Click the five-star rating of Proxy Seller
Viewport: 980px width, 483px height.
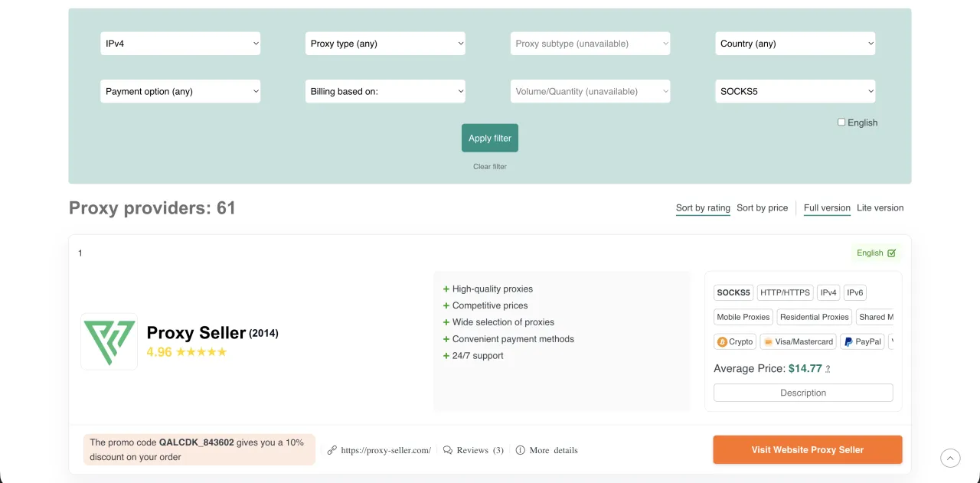(201, 352)
